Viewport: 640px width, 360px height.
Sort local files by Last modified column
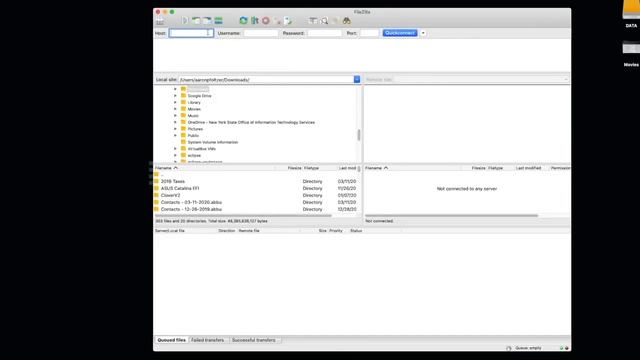point(347,168)
